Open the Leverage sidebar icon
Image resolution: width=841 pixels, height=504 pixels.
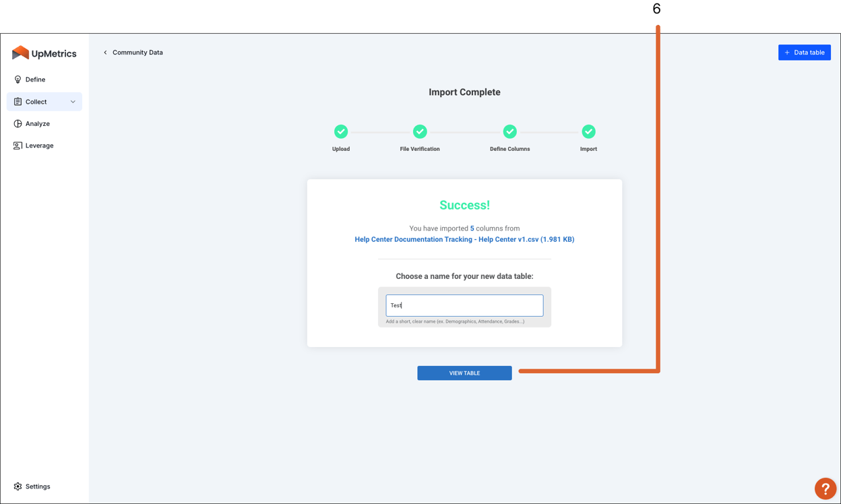16,145
